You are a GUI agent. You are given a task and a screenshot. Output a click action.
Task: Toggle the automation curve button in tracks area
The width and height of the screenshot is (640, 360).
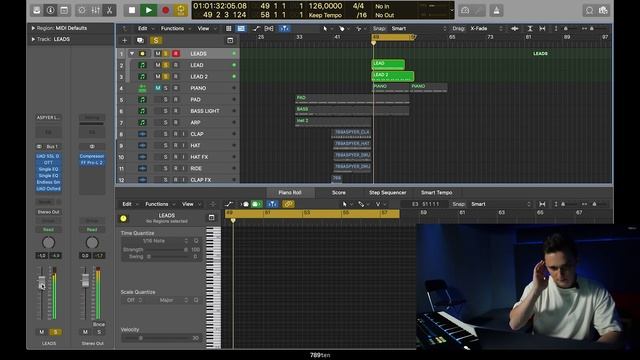click(x=256, y=29)
